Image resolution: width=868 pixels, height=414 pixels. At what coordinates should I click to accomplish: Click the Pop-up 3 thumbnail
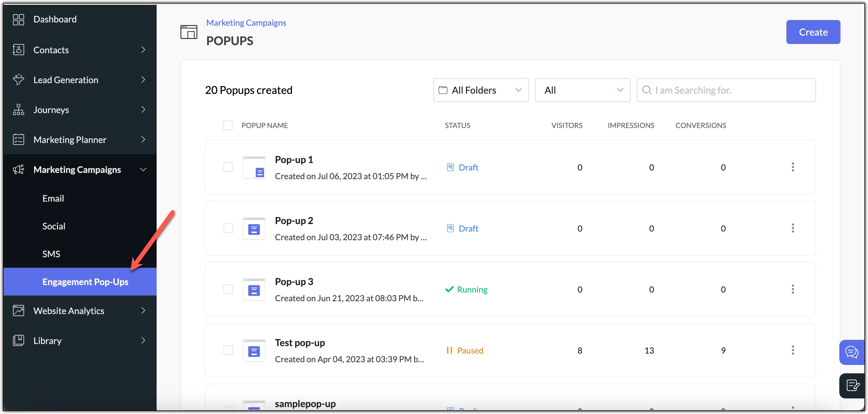point(254,289)
